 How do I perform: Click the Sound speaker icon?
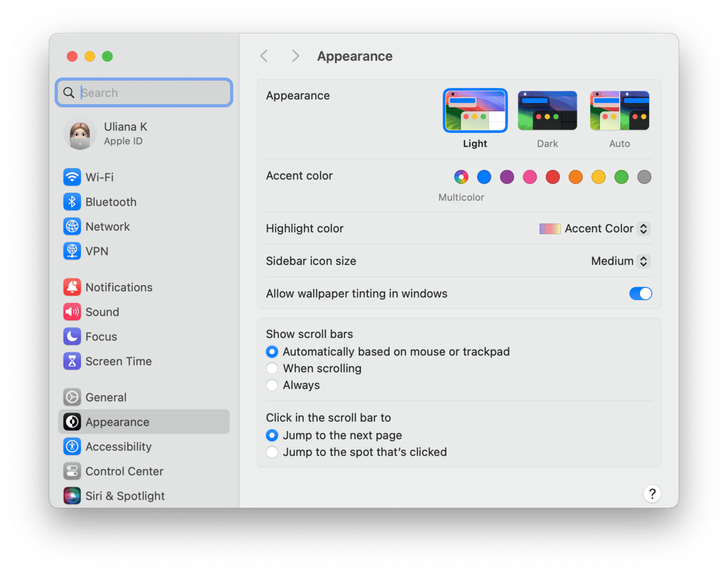pos(72,312)
